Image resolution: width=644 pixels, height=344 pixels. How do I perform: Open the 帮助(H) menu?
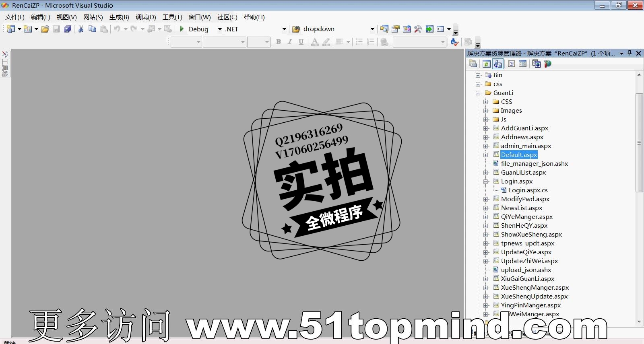[x=254, y=17]
